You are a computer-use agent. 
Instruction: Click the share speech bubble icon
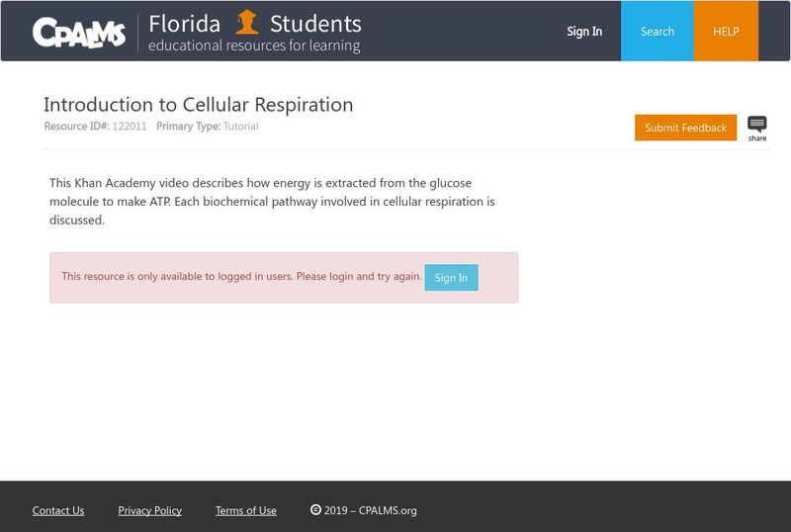(x=757, y=125)
